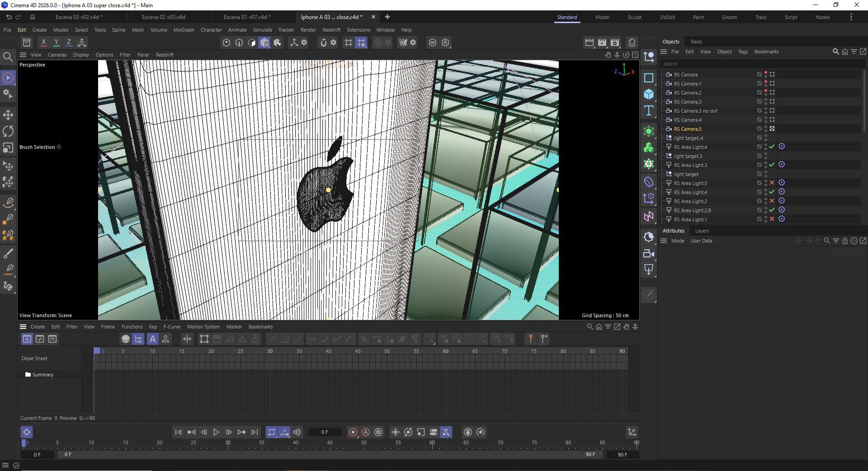This screenshot has width=868, height=471.
Task: Toggle timeline loop playback
Action: point(271,432)
